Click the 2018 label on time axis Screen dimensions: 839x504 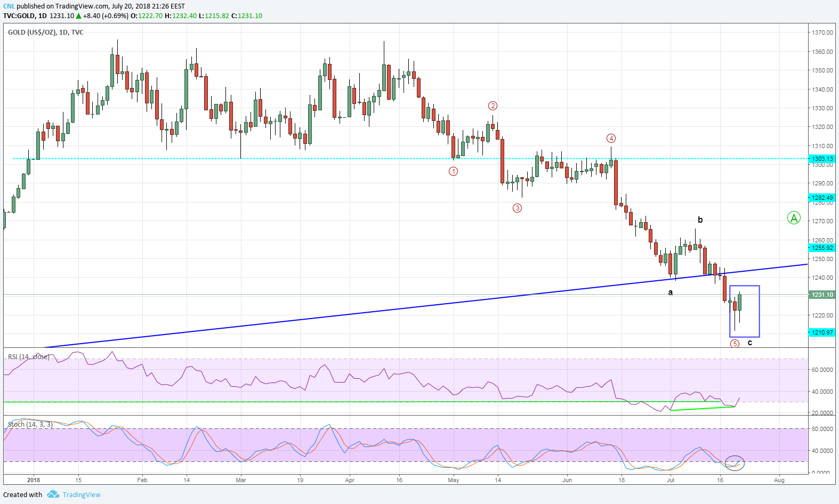(33, 479)
